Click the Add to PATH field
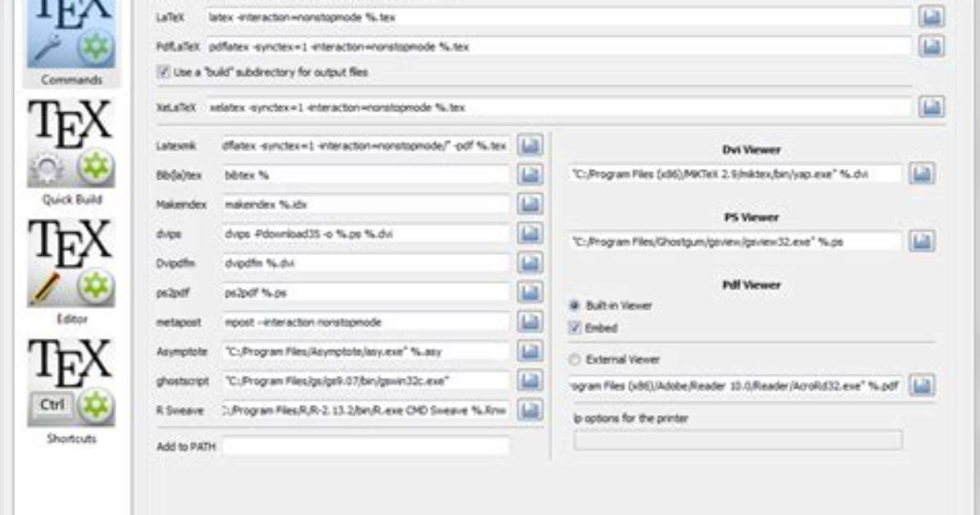Image resolution: width=980 pixels, height=515 pixels. [366, 446]
